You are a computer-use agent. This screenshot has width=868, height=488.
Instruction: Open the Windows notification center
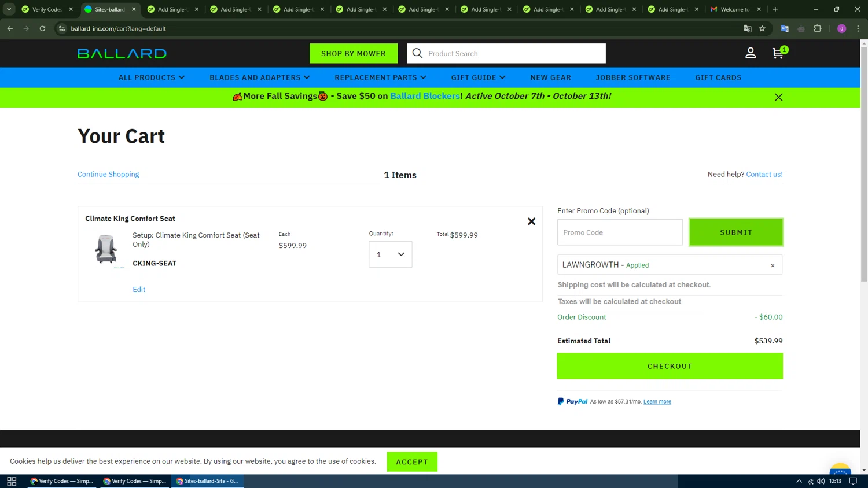tap(853, 481)
